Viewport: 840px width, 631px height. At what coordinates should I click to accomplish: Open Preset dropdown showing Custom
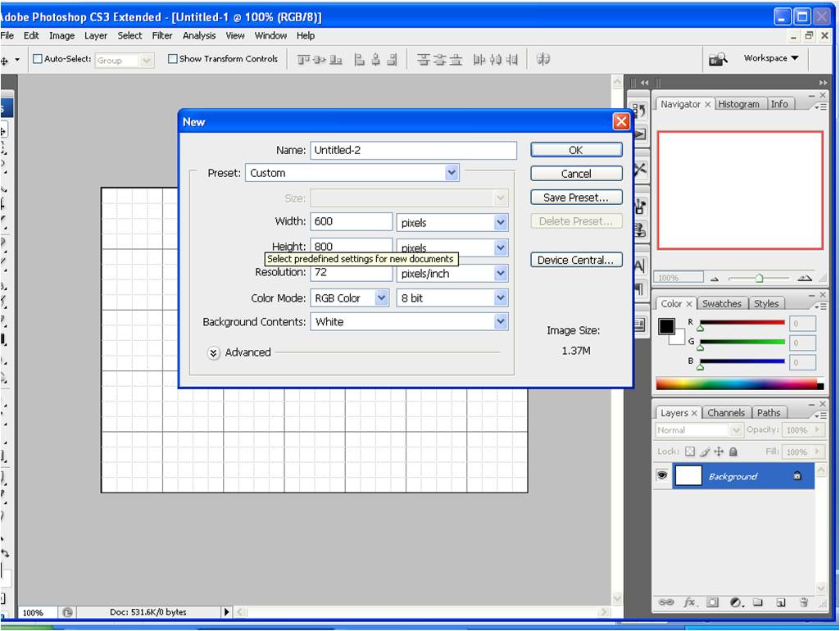click(352, 173)
